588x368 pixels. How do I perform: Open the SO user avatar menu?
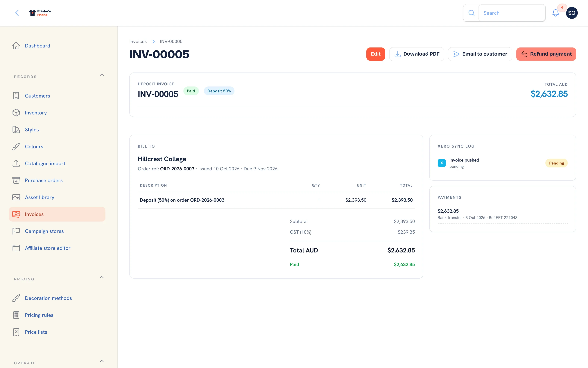(x=571, y=13)
